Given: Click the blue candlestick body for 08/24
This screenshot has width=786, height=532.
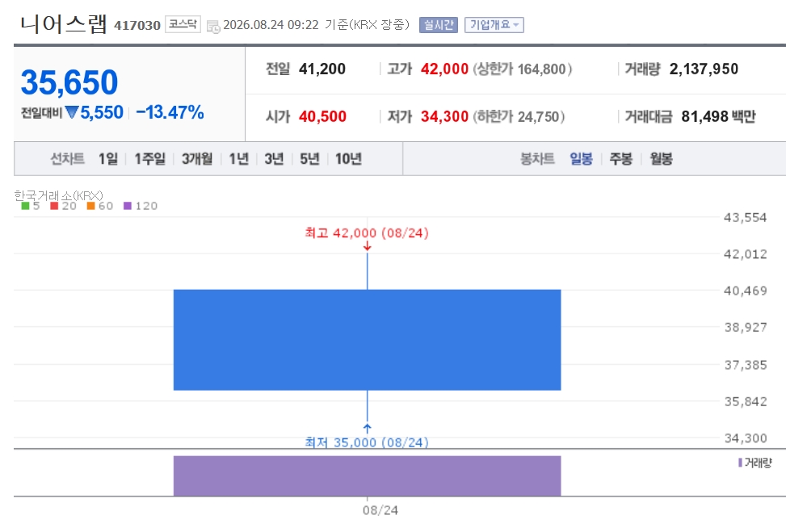Looking at the screenshot, I should point(367,340).
